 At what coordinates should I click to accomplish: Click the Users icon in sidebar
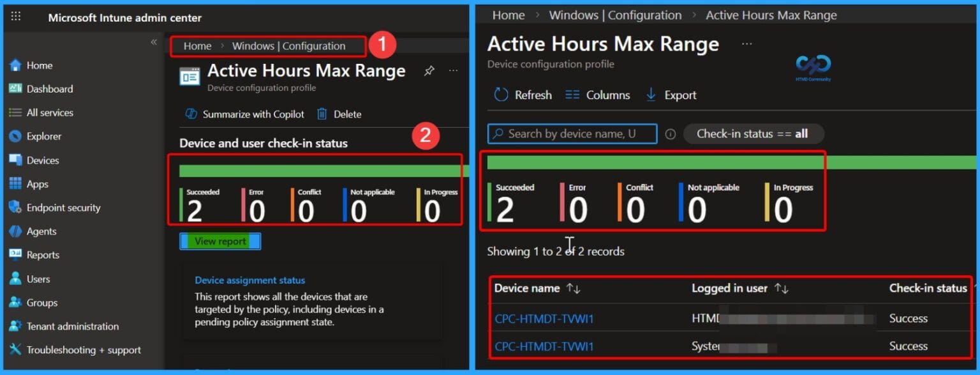(15, 279)
